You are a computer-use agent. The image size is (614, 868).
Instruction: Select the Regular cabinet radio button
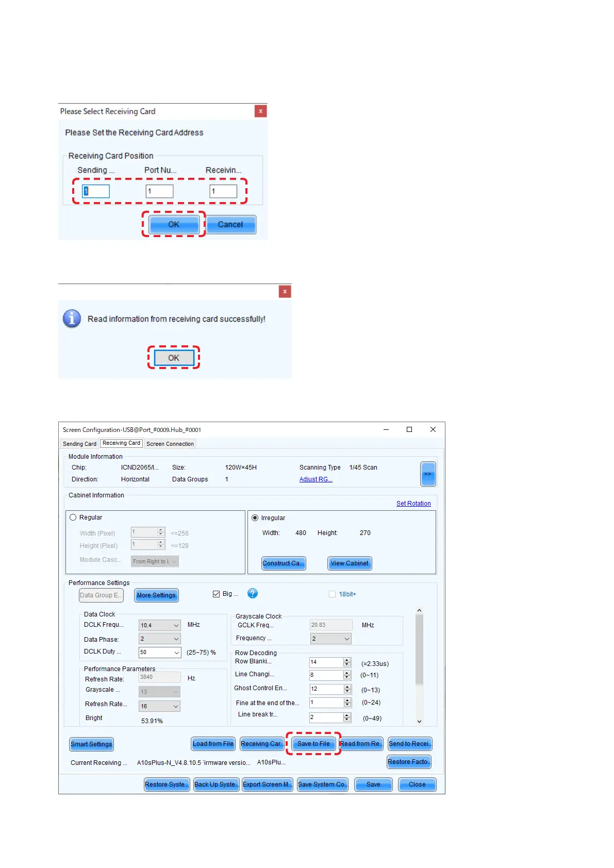coord(73,518)
